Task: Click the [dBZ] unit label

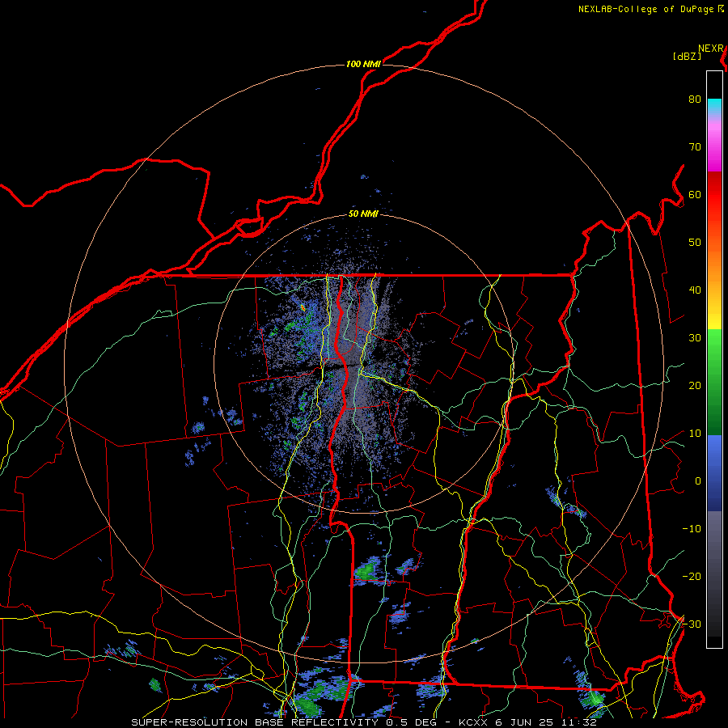Action: coord(687,57)
